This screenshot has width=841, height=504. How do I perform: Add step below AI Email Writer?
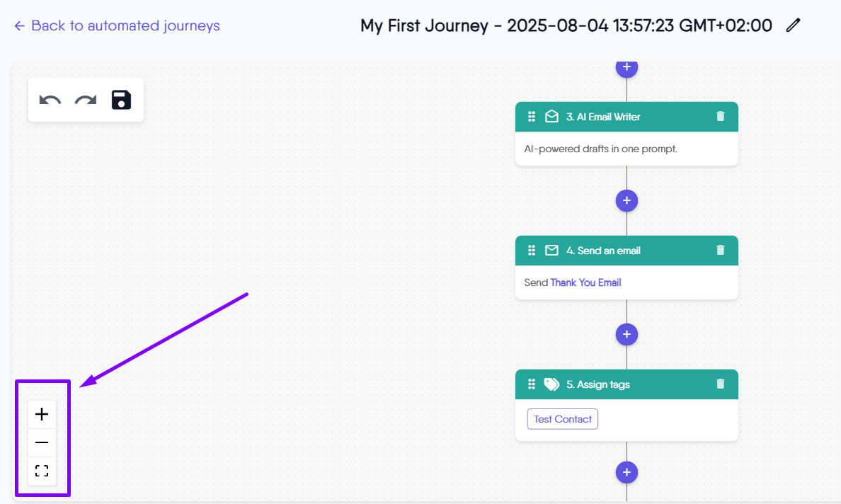tap(627, 200)
